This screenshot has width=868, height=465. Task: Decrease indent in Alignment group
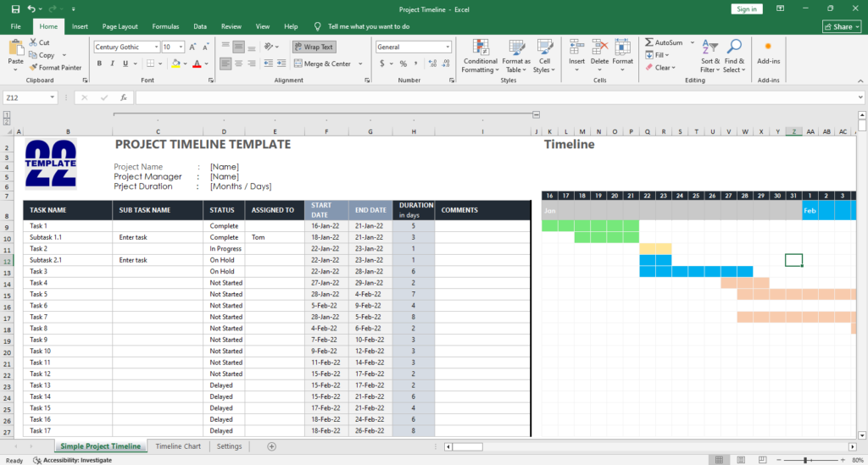coord(269,64)
